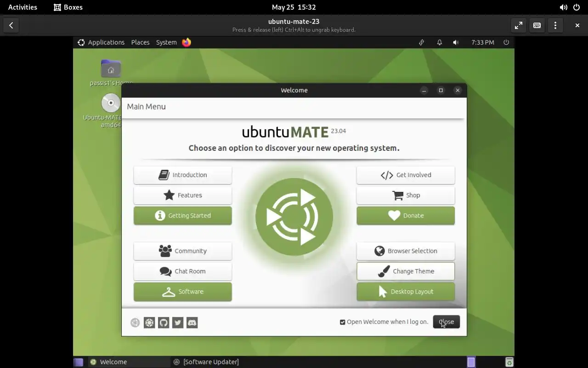Viewport: 588px width, 368px height.
Task: Click the 7:33 PM clock
Action: [x=483, y=42]
